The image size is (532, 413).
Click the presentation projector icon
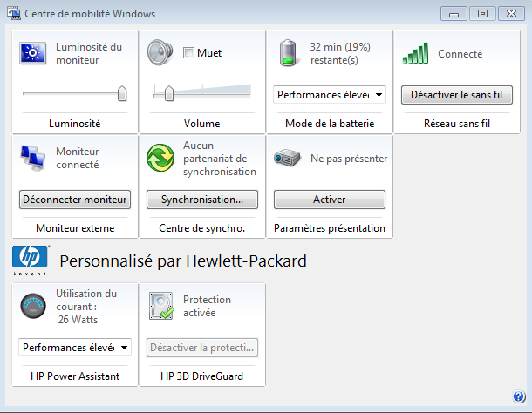coord(287,159)
